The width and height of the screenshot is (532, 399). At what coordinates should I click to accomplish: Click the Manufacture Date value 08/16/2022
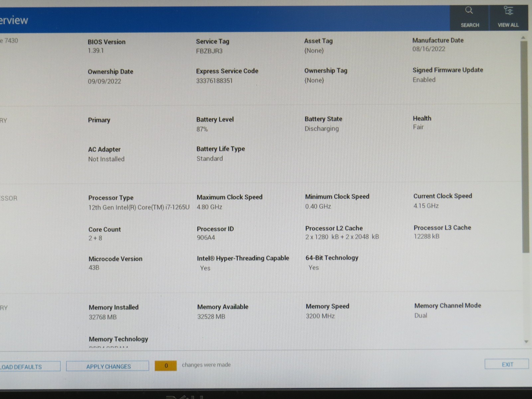tap(429, 49)
